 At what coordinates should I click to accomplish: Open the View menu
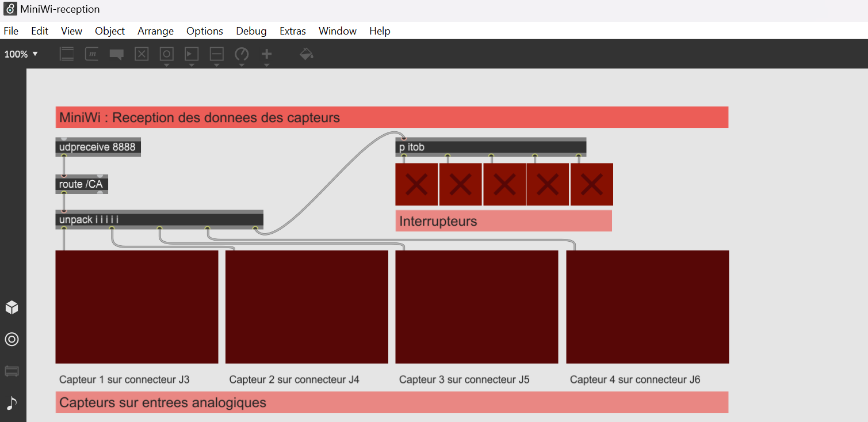coord(72,31)
